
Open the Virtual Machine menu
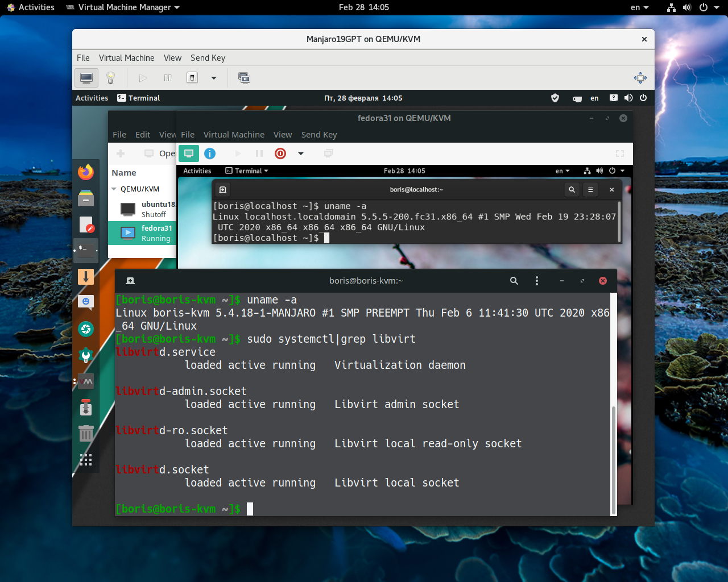click(x=126, y=57)
